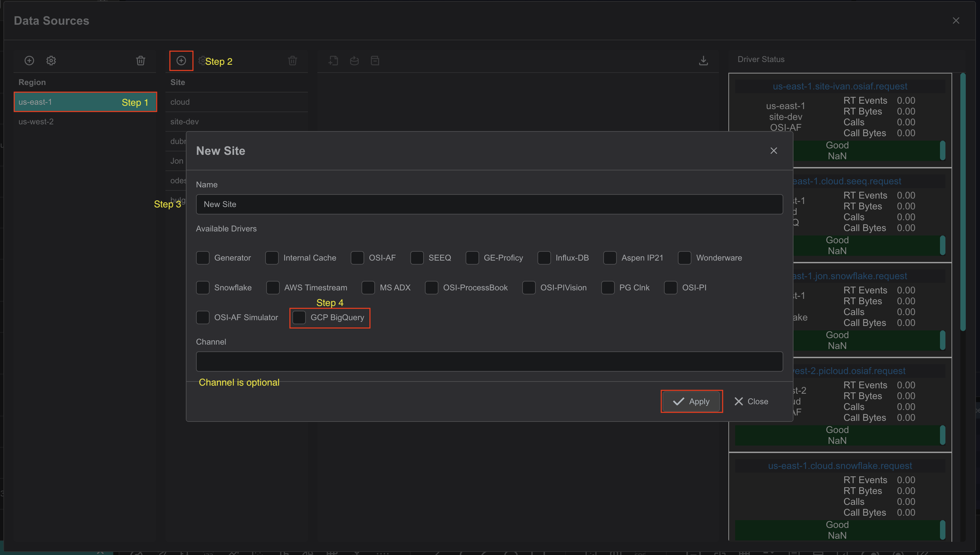Image resolution: width=980 pixels, height=555 pixels.
Task: Click the Driver Status panel scrollbar
Action: [x=962, y=202]
